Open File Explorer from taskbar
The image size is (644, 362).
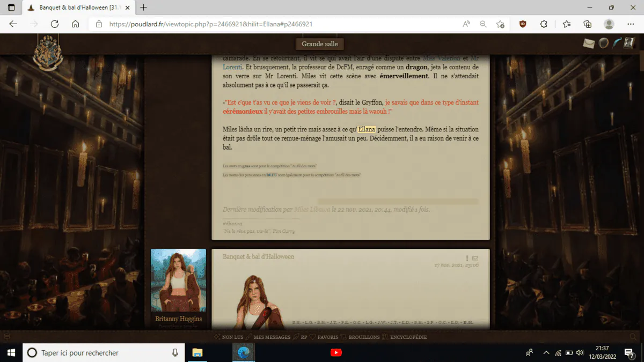197,353
